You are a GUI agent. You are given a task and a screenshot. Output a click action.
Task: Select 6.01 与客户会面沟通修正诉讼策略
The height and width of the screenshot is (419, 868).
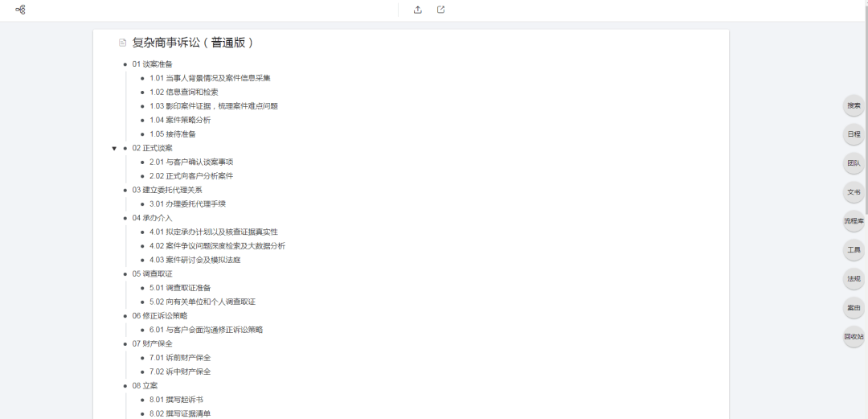(206, 330)
